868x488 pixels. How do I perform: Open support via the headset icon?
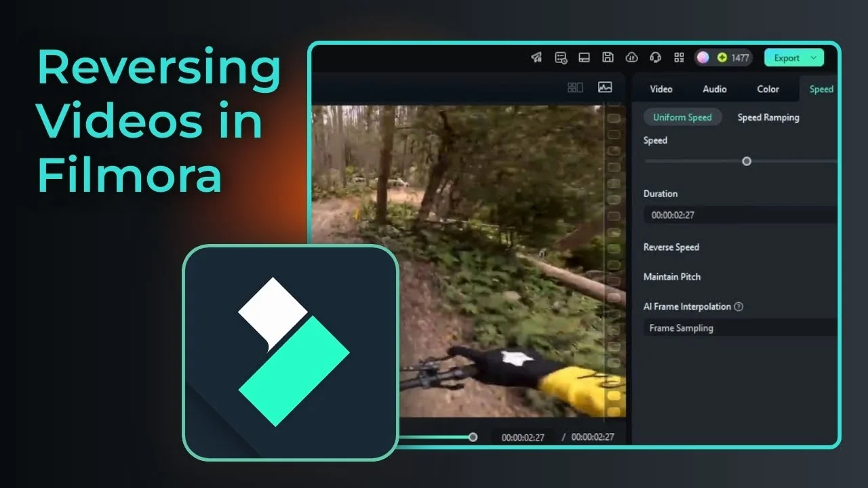[x=655, y=58]
